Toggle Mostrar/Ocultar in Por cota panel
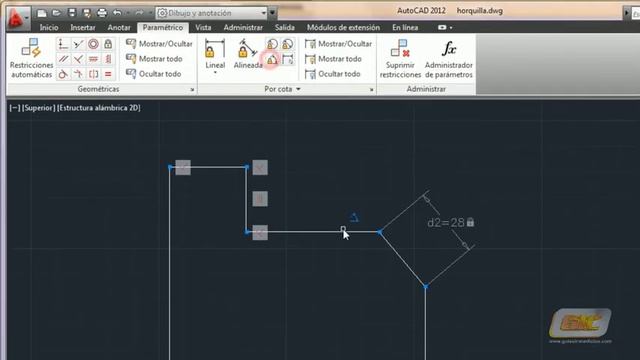The height and width of the screenshot is (360, 640). point(338,44)
